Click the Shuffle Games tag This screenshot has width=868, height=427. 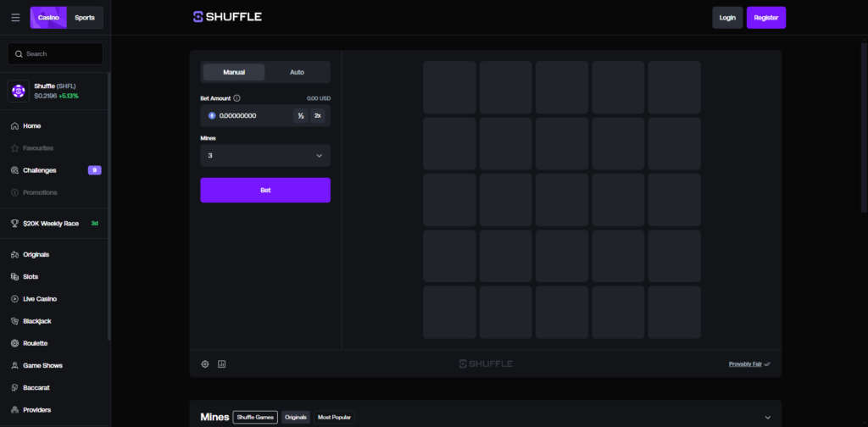coord(255,417)
